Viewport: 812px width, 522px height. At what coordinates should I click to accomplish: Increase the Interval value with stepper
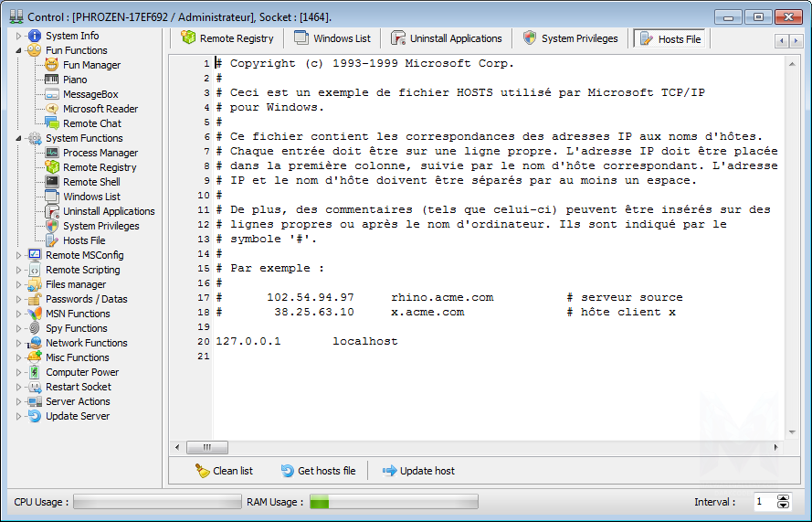[x=783, y=498]
